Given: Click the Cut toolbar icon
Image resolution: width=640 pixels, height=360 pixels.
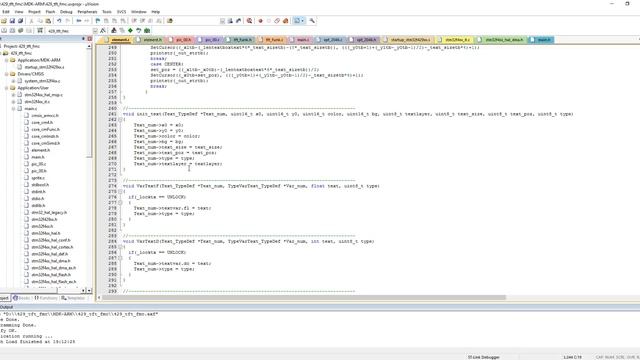Looking at the screenshot, I should 31,21.
